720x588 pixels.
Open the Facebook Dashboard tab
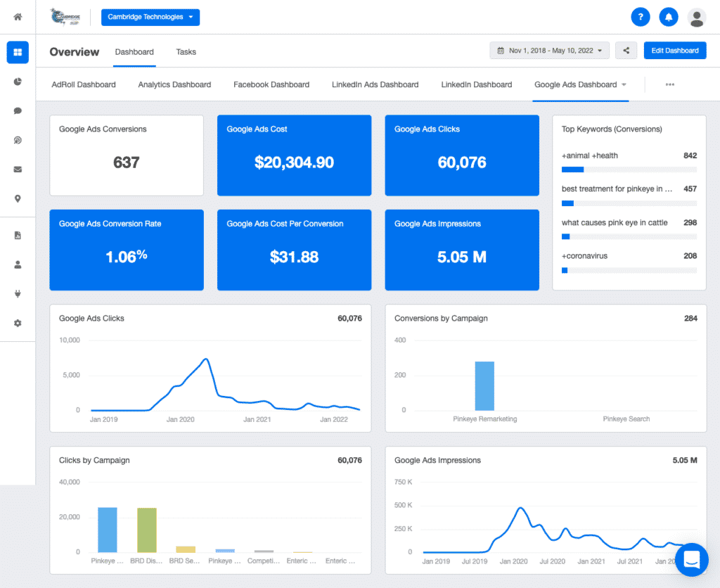(x=271, y=84)
